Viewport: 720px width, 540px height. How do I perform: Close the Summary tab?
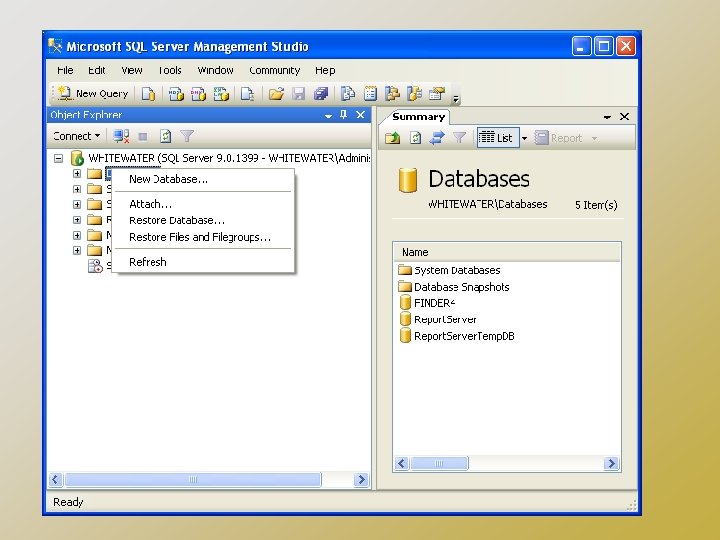click(x=624, y=117)
